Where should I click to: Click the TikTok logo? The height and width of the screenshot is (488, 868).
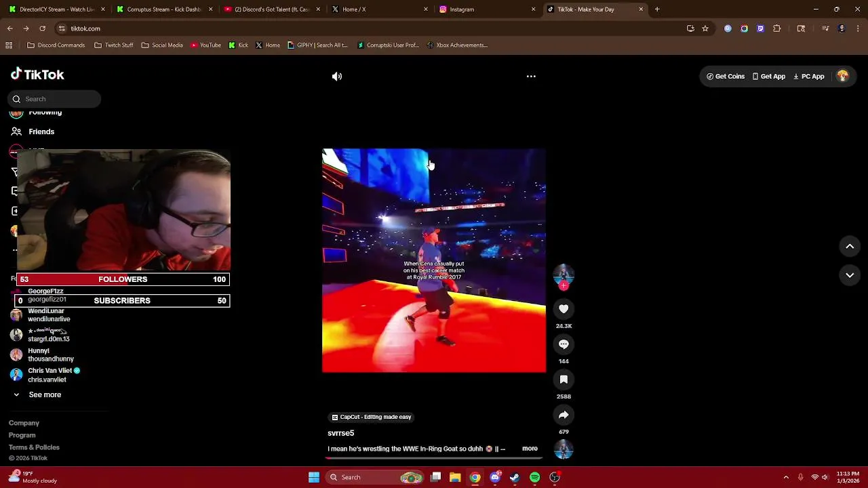tap(37, 75)
